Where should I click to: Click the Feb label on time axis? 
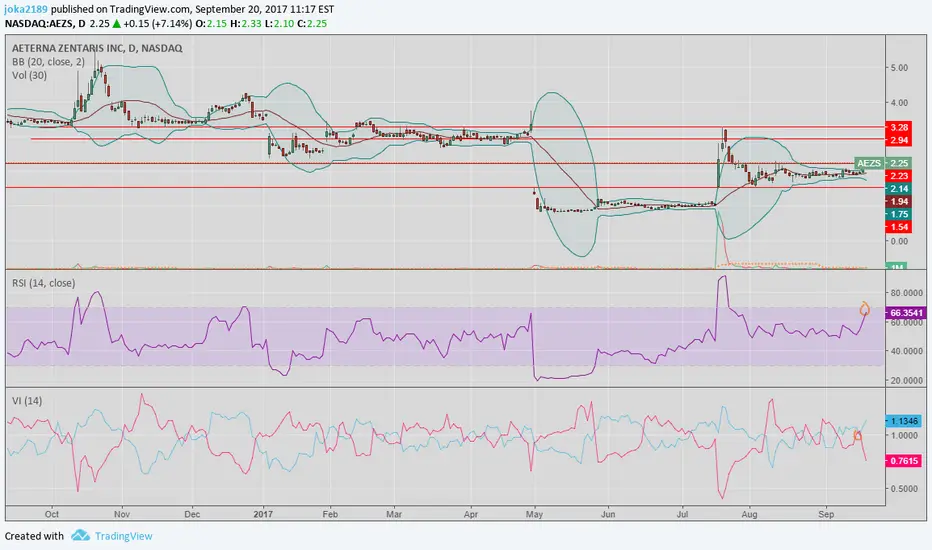(330, 514)
